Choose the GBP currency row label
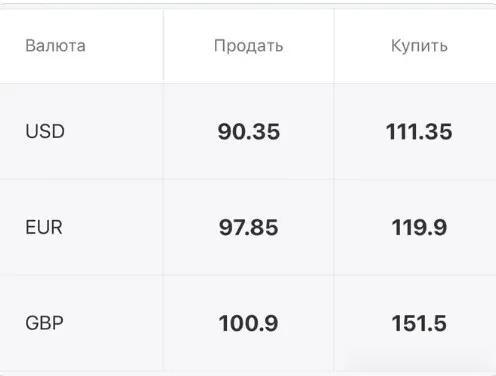496x376 pixels. coord(44,323)
